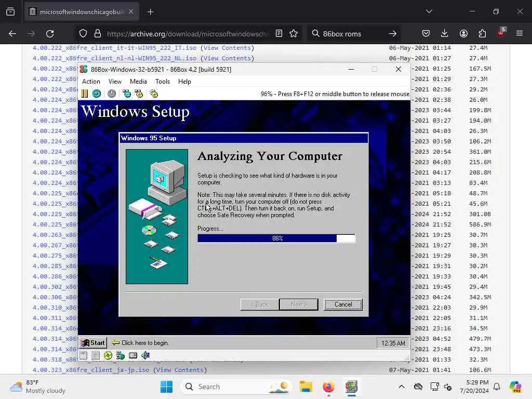Click the archive.org URL address bar
Screen dimensions: 532x399
click(188, 34)
